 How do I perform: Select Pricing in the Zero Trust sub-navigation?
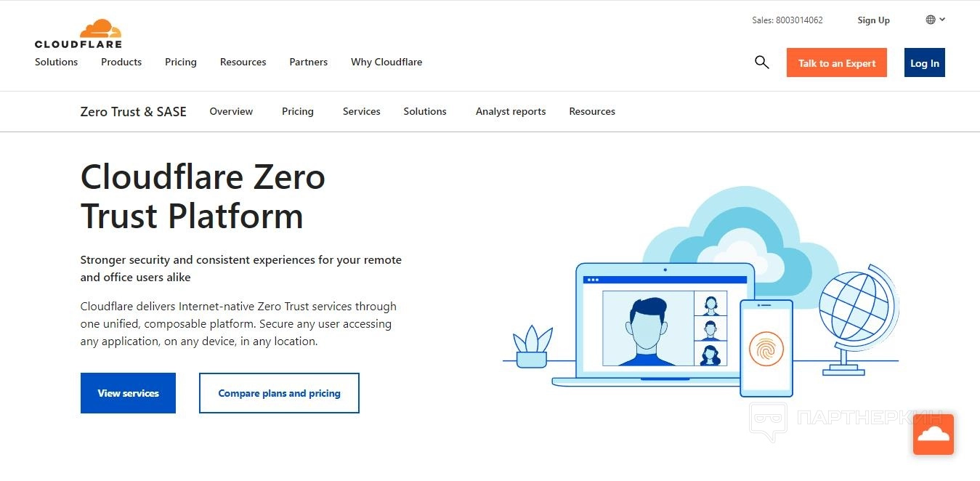[298, 111]
